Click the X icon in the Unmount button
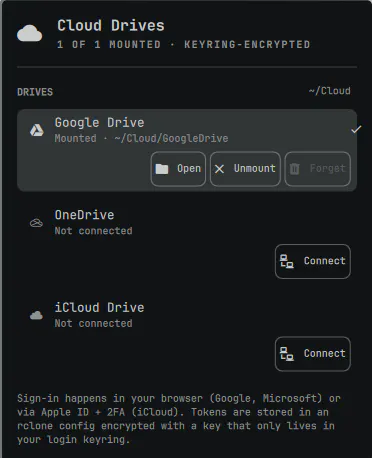The image size is (372, 458). pyautogui.click(x=219, y=169)
